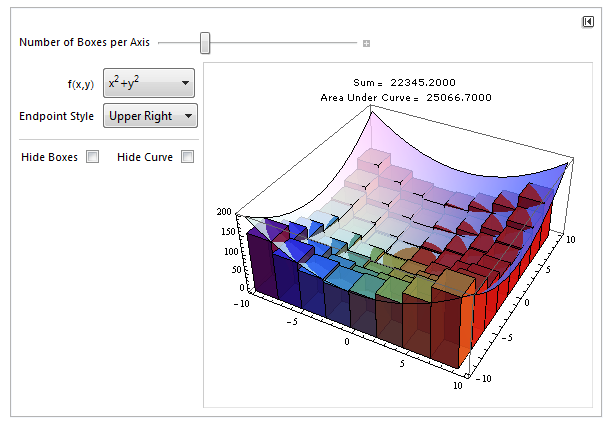This screenshot has width=614, height=429.
Task: Expand the Endpoint Style dropdown
Action: pyautogui.click(x=150, y=116)
